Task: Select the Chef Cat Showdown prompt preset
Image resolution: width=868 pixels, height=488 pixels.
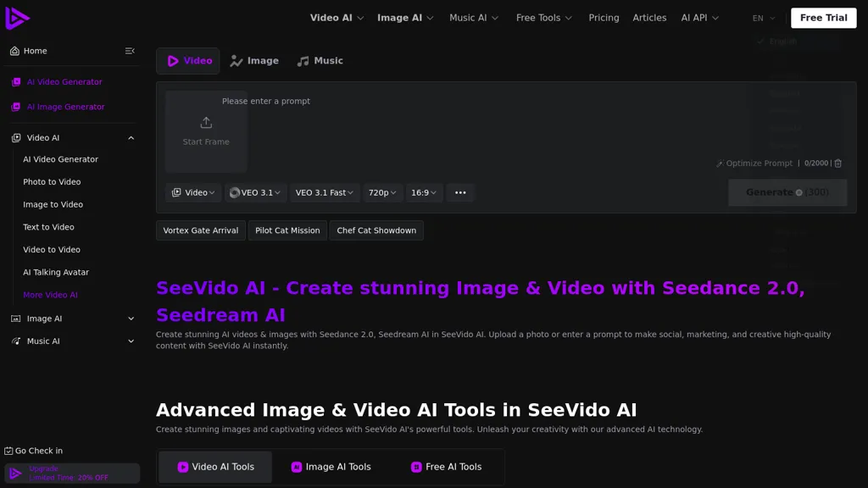Action: tap(376, 230)
